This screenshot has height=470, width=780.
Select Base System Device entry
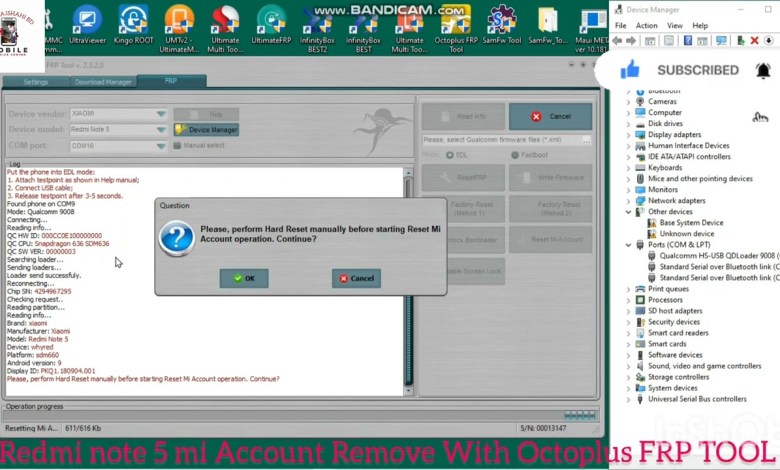(x=691, y=223)
